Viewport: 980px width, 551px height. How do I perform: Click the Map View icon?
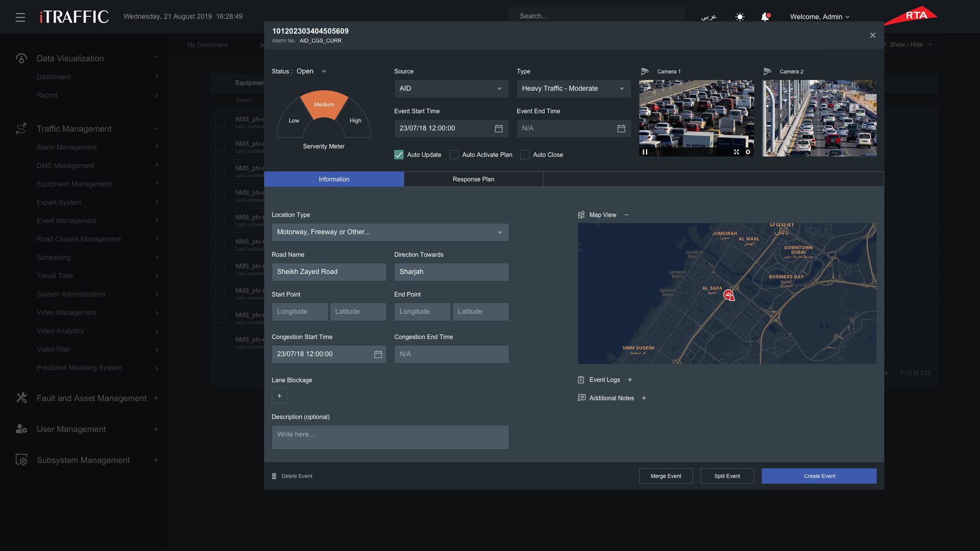point(581,215)
